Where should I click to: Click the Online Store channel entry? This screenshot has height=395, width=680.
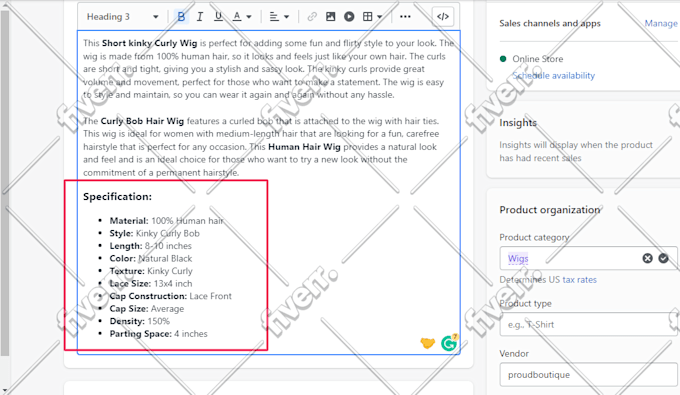click(x=538, y=59)
